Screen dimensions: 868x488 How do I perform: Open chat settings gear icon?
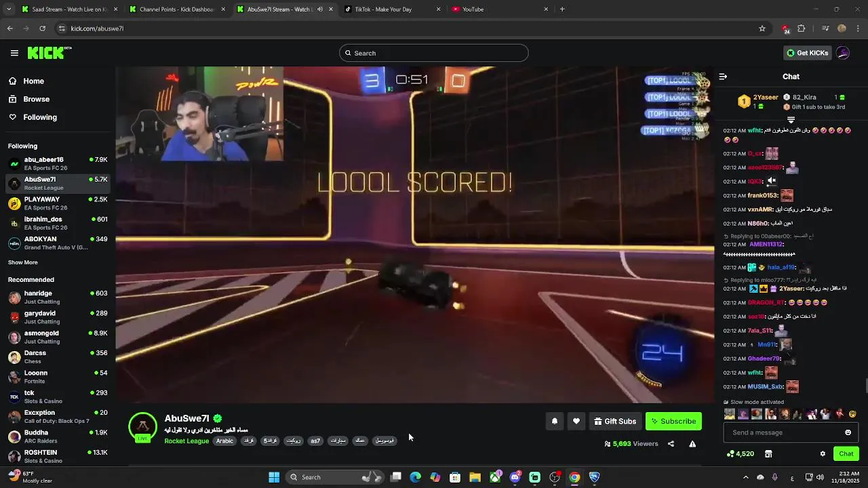click(x=823, y=454)
